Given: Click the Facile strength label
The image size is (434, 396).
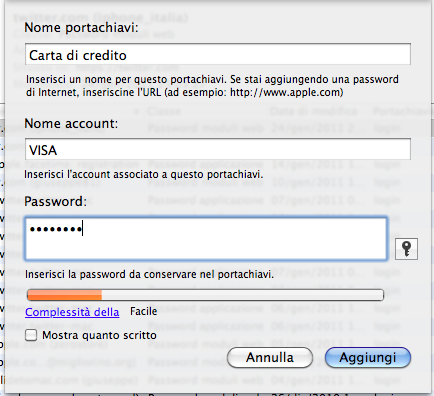Looking at the screenshot, I should (143, 311).
